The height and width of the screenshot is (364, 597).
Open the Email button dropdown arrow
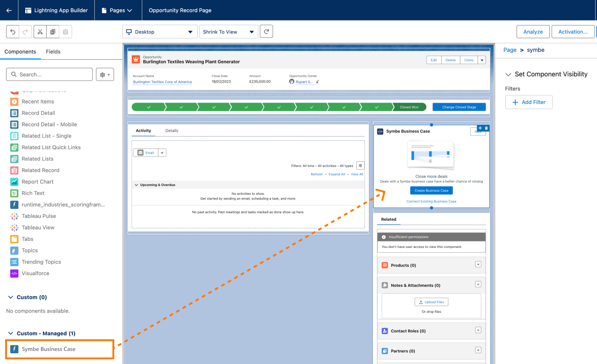pos(162,152)
